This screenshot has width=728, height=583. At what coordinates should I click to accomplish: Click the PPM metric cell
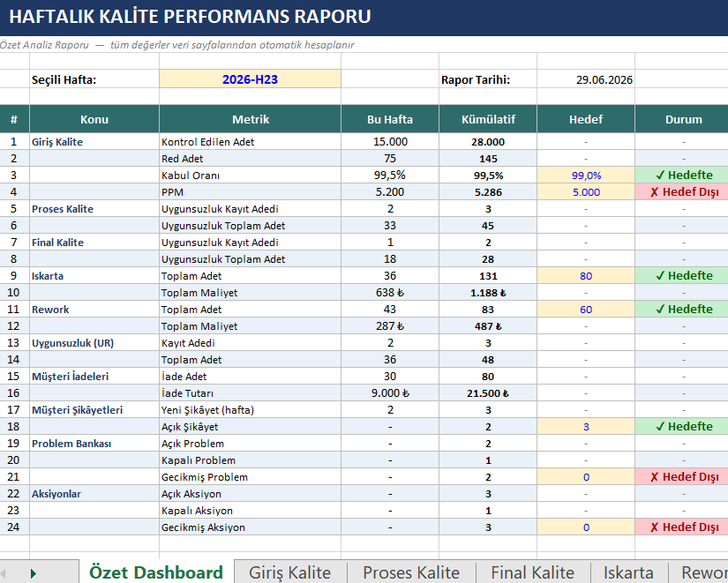(251, 191)
